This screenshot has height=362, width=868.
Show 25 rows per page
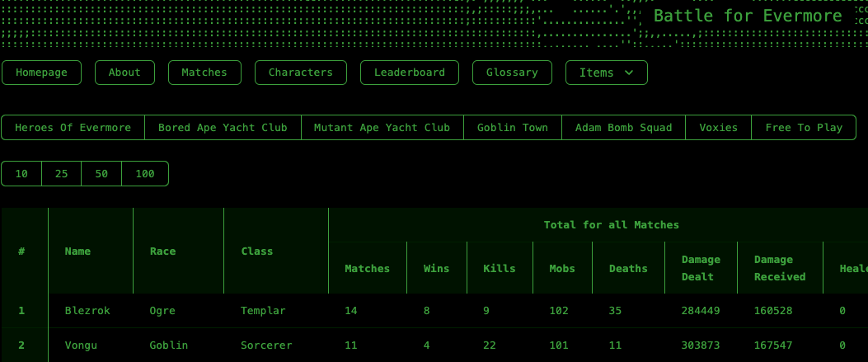coord(62,174)
